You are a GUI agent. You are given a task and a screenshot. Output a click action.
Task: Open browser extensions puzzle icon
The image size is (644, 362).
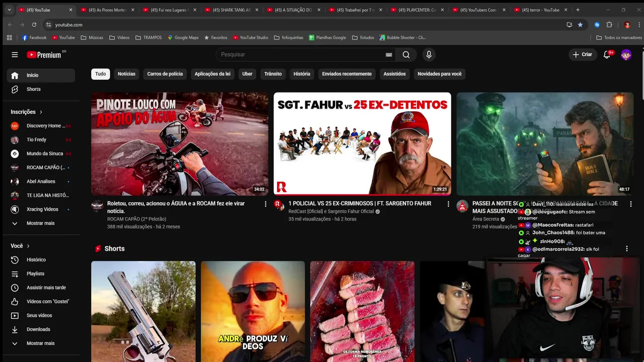(x=609, y=25)
